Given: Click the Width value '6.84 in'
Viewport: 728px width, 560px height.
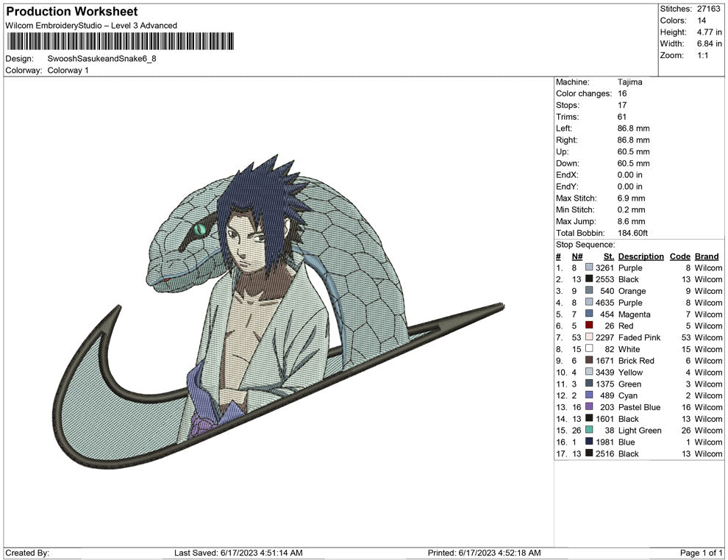Looking at the screenshot, I should [x=710, y=43].
